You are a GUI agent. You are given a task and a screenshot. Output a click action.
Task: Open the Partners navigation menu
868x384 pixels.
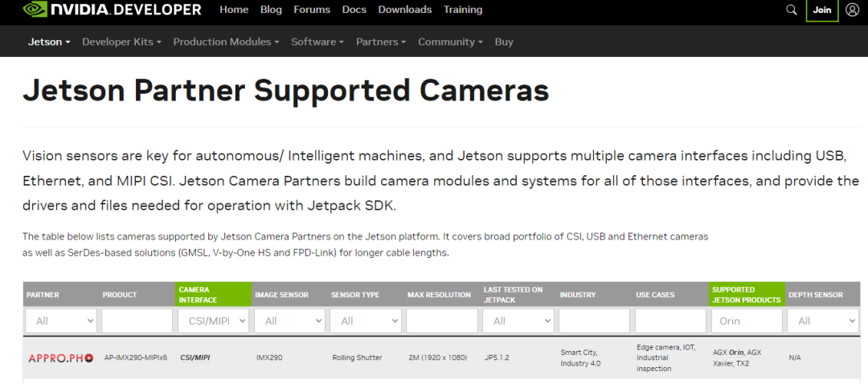(381, 42)
